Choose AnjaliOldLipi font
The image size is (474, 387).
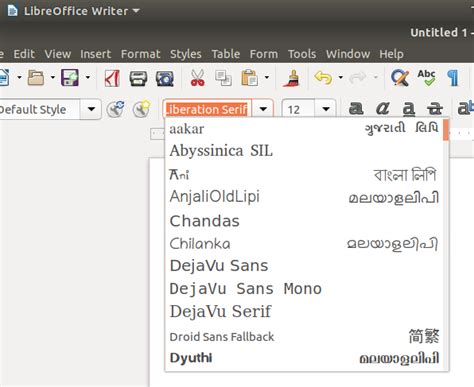coord(304,197)
